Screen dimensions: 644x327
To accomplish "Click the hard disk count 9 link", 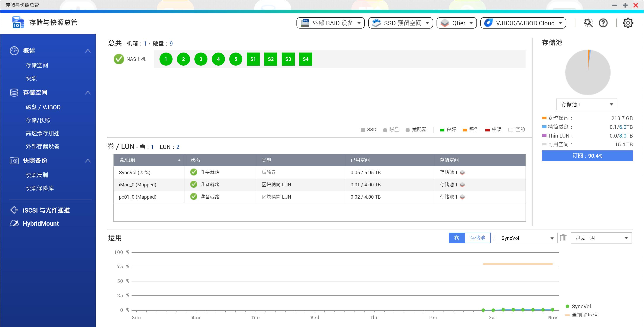I will (x=171, y=43).
